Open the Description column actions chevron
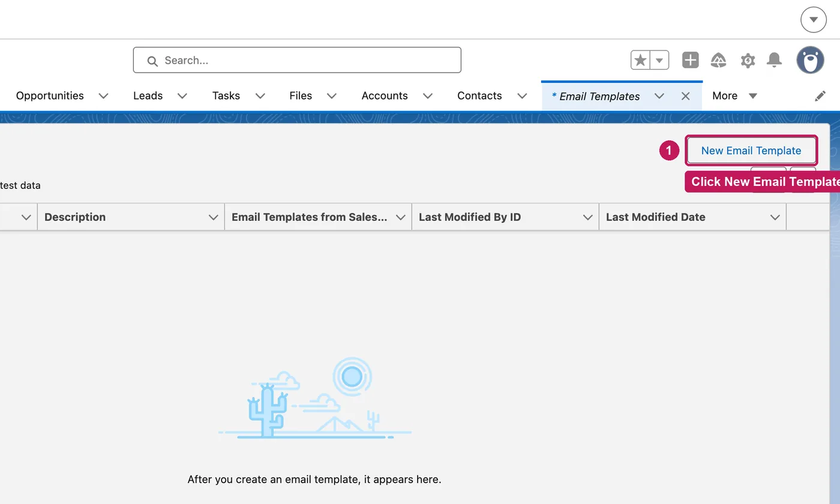The image size is (840, 504). (x=213, y=217)
